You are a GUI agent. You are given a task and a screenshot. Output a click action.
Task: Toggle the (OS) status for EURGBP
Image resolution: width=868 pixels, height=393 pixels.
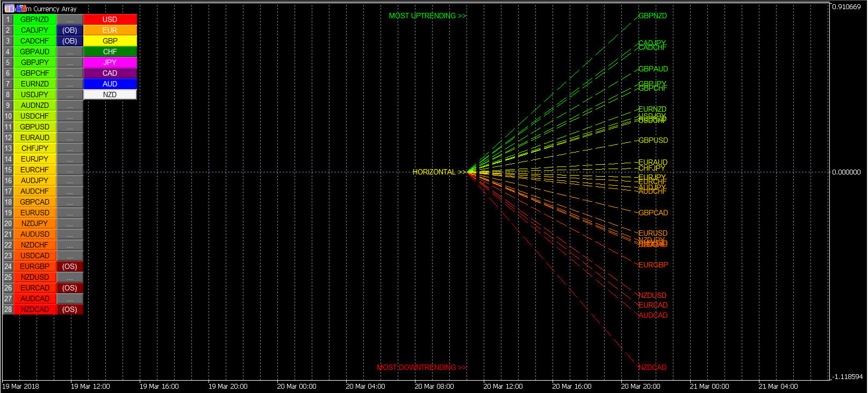pos(70,266)
